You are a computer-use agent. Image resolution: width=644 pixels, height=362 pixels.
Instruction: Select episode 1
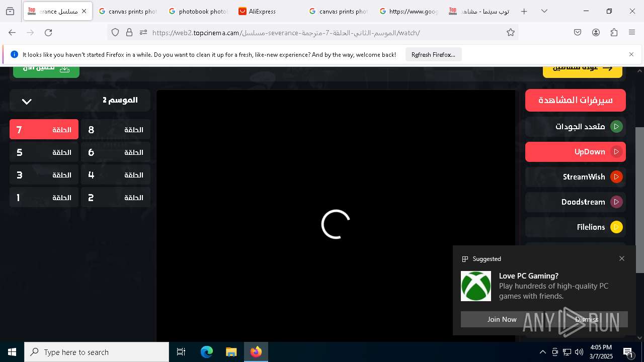(x=44, y=198)
